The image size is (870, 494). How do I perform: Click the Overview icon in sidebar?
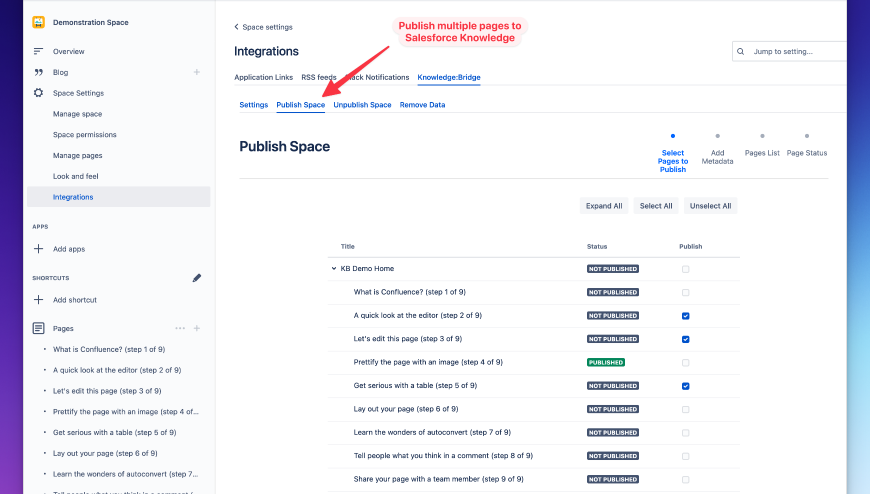[x=38, y=51]
